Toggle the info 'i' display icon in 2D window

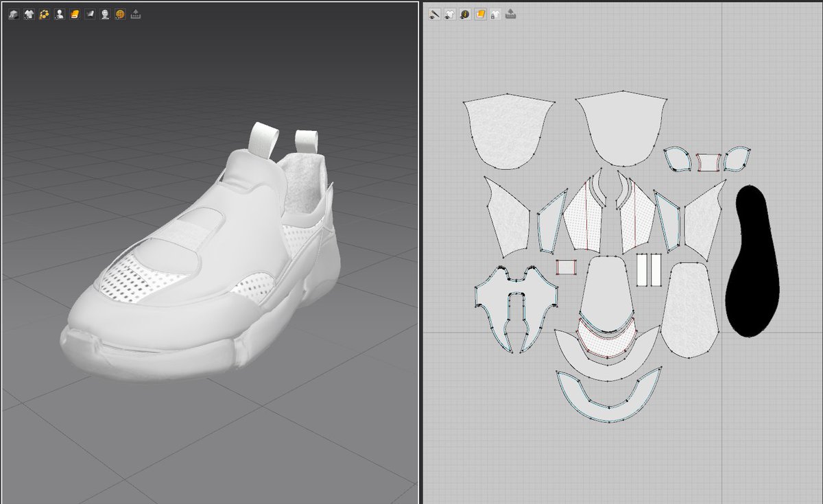(x=465, y=14)
